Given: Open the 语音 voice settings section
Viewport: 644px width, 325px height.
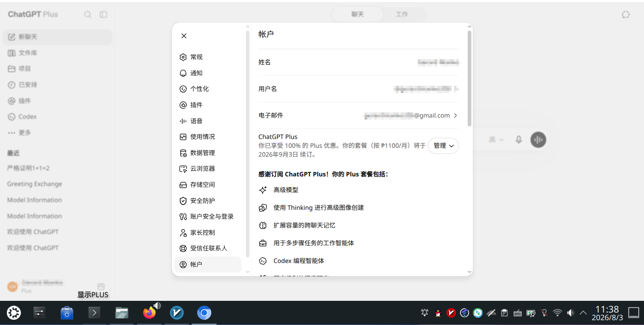Looking at the screenshot, I should 208,121.
